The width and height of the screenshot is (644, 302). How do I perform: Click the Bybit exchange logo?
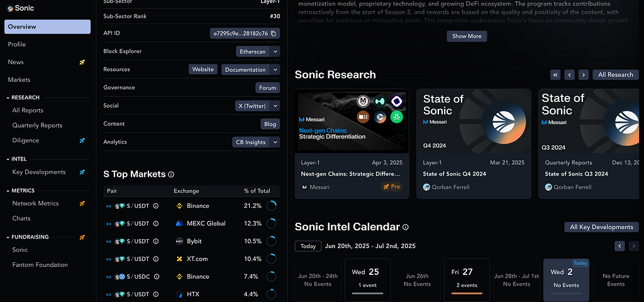(179, 241)
